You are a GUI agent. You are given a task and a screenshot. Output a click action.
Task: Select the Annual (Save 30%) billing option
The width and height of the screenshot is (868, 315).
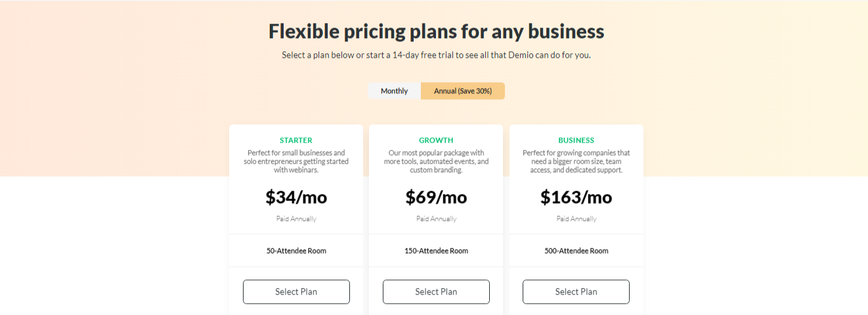pos(463,91)
